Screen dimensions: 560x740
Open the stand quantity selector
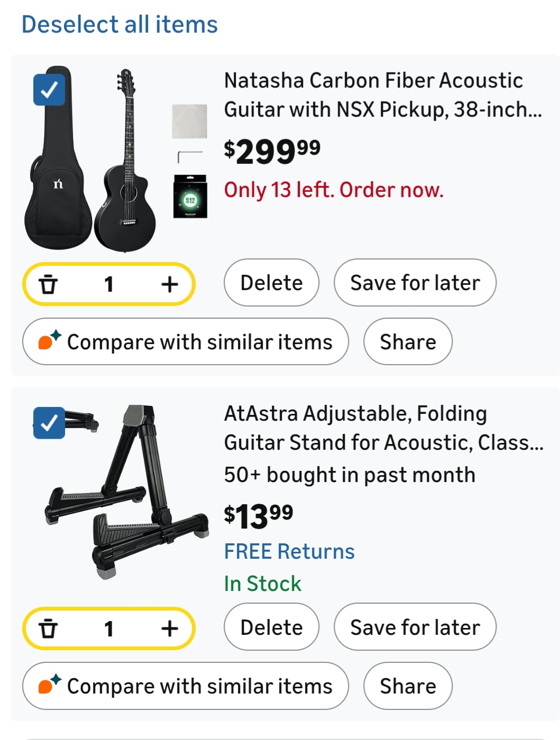(108, 628)
